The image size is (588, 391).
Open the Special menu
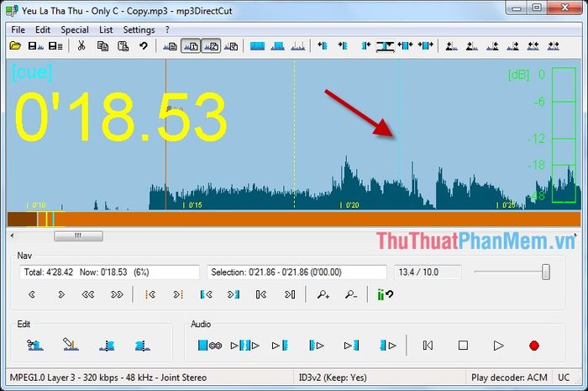pyautogui.click(x=75, y=29)
